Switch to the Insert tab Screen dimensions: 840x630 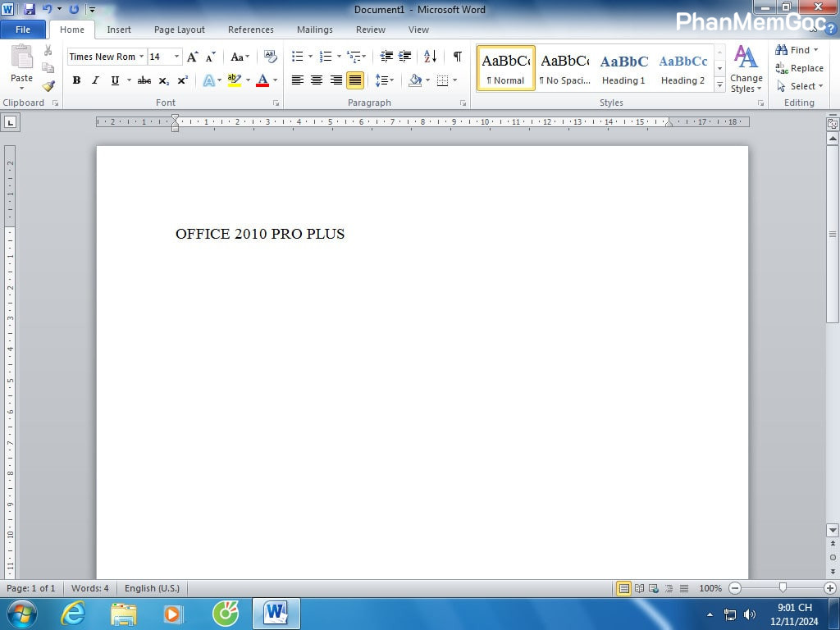[x=119, y=30]
